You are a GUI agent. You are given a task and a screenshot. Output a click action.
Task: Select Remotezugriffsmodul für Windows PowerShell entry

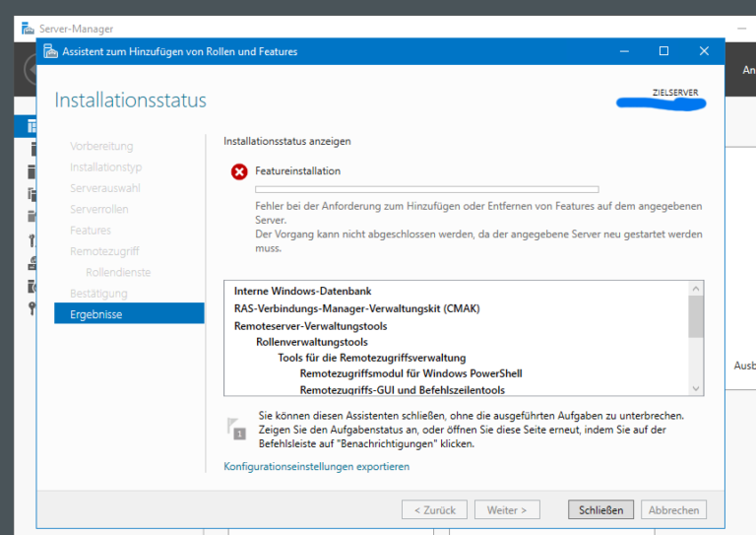[x=410, y=373]
